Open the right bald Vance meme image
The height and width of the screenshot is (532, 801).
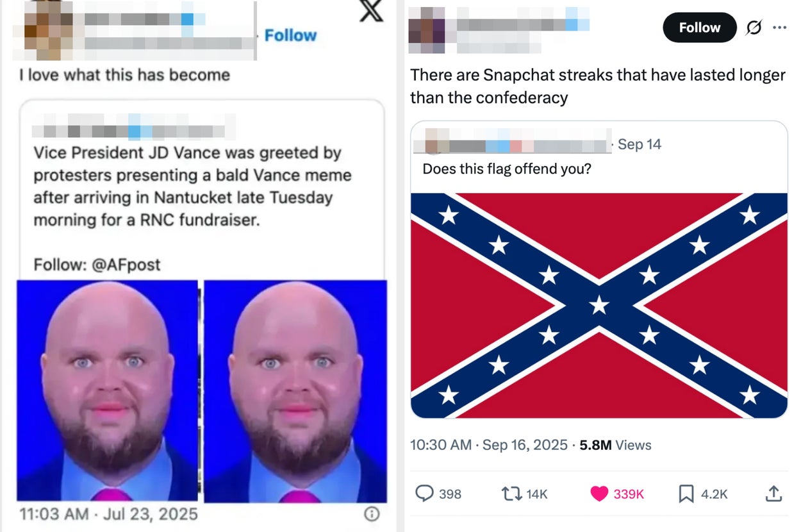295,391
